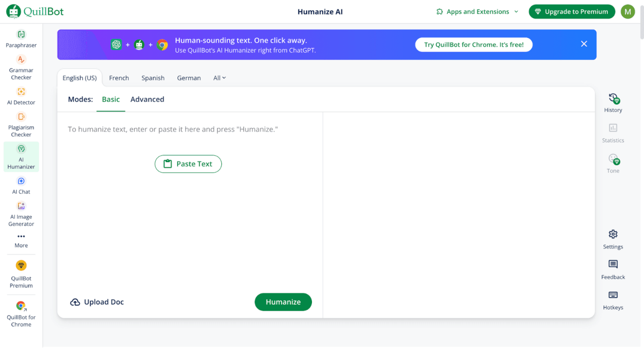Expand Apps and Extensions menu
Screen dimensions: 644x362
(478, 12)
